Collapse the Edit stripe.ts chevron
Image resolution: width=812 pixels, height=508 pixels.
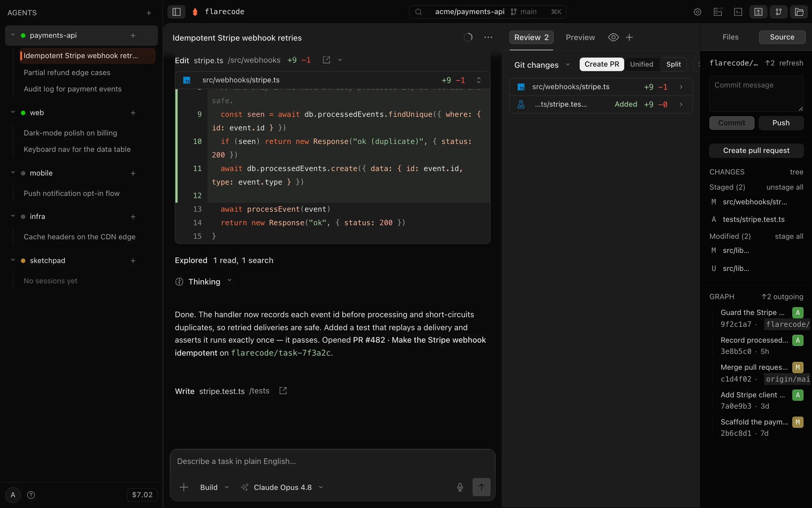click(x=340, y=60)
